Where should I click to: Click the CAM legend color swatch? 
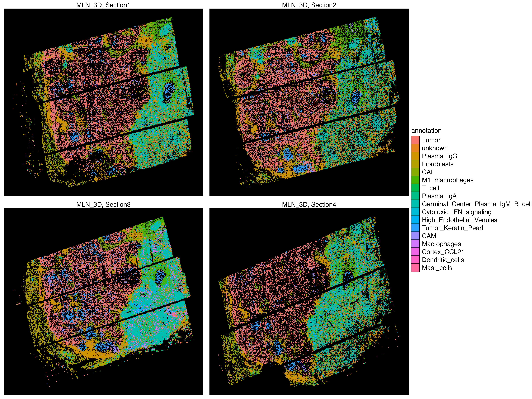(x=415, y=236)
